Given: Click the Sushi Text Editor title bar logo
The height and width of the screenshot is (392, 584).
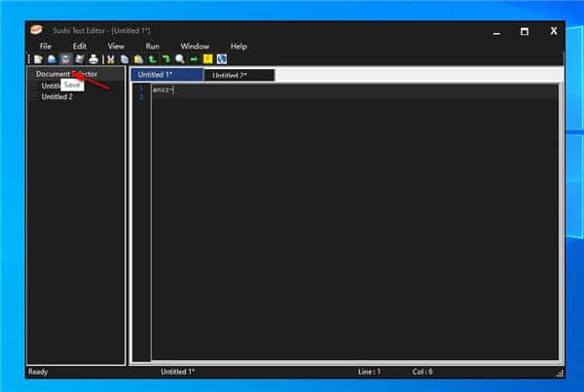Looking at the screenshot, I should tap(37, 30).
